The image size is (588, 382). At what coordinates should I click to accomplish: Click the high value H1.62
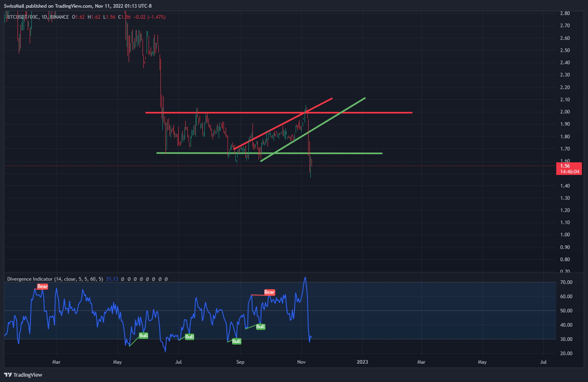94,17
